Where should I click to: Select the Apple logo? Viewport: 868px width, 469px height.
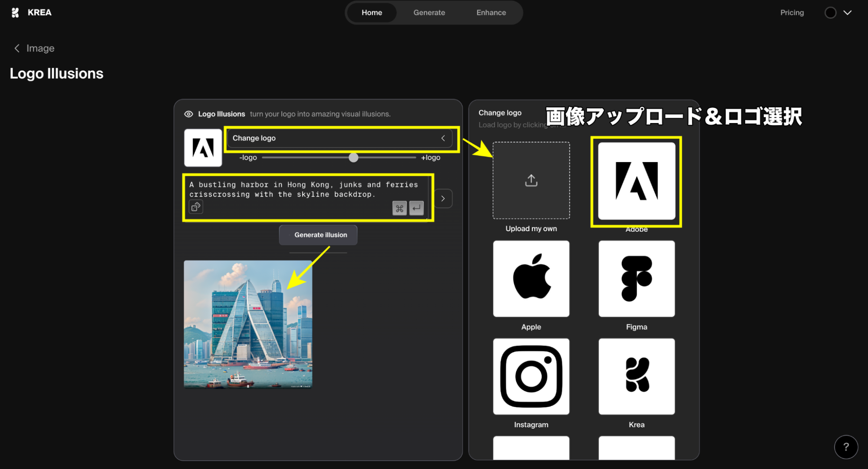tap(531, 279)
